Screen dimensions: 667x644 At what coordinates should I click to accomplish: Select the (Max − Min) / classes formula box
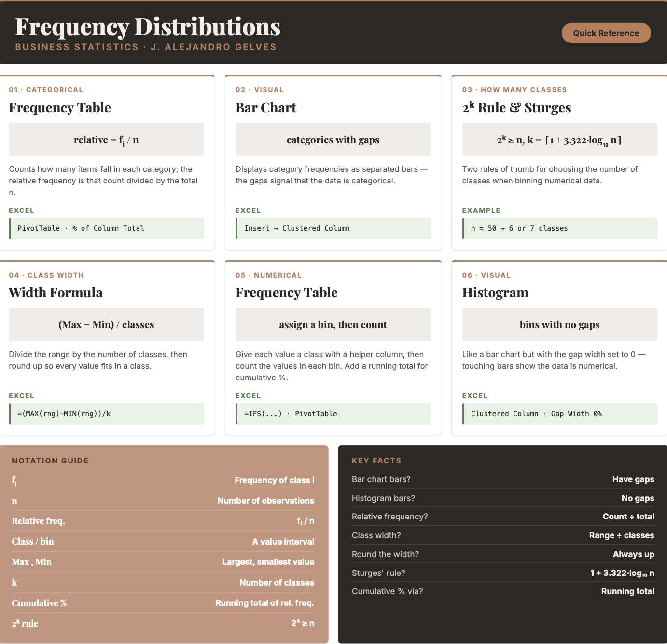click(x=106, y=324)
